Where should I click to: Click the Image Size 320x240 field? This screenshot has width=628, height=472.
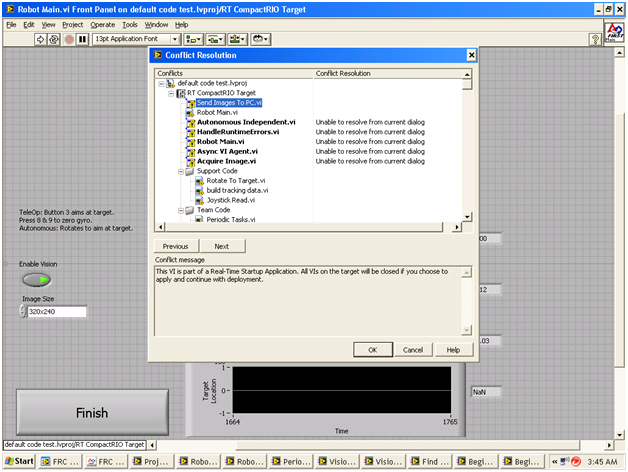(56, 312)
